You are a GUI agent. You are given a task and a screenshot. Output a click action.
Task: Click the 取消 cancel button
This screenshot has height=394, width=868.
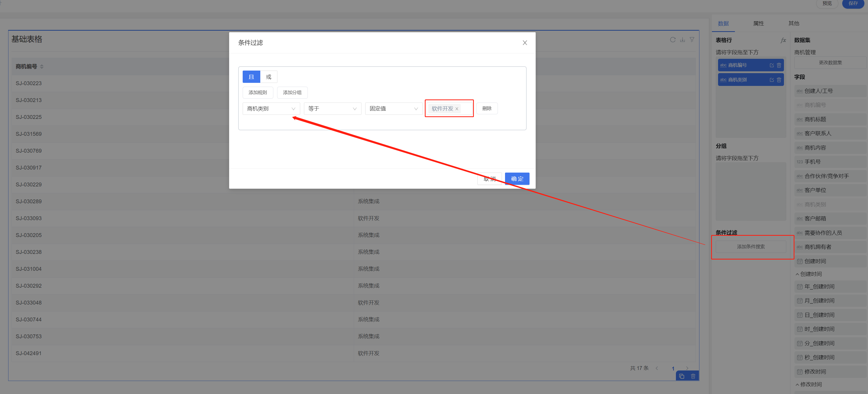coord(490,179)
